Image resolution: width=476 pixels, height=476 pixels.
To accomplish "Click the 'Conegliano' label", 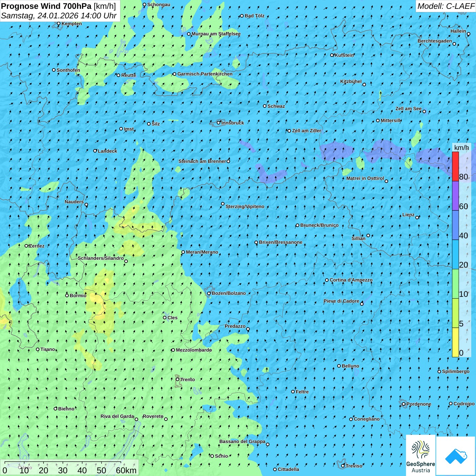I will coord(367,419).
